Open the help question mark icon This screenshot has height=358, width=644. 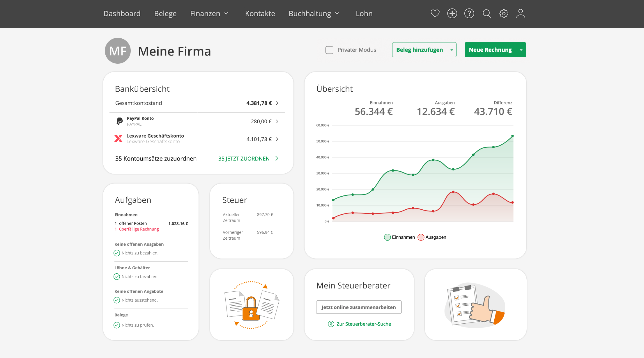coord(469,13)
